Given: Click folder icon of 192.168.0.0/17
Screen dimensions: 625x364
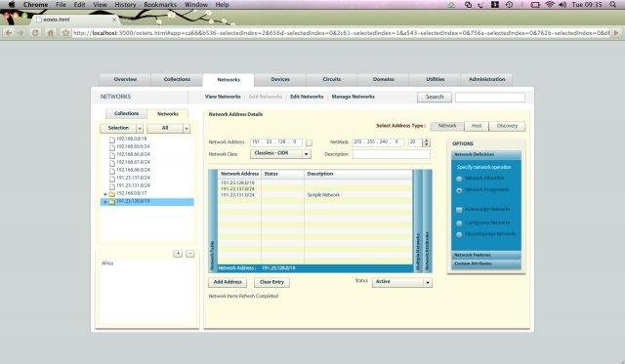Looking at the screenshot, I should pos(112,194).
